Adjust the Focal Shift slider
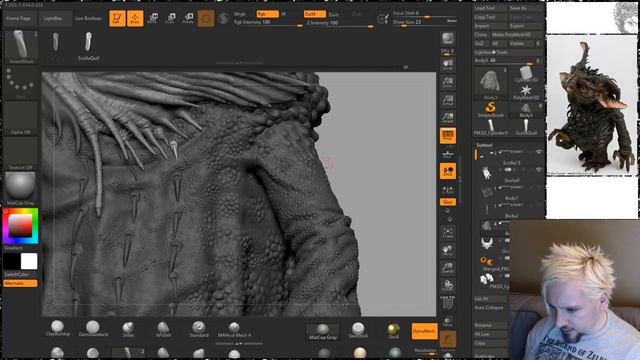Viewport: 640px width, 360px height. (424, 14)
